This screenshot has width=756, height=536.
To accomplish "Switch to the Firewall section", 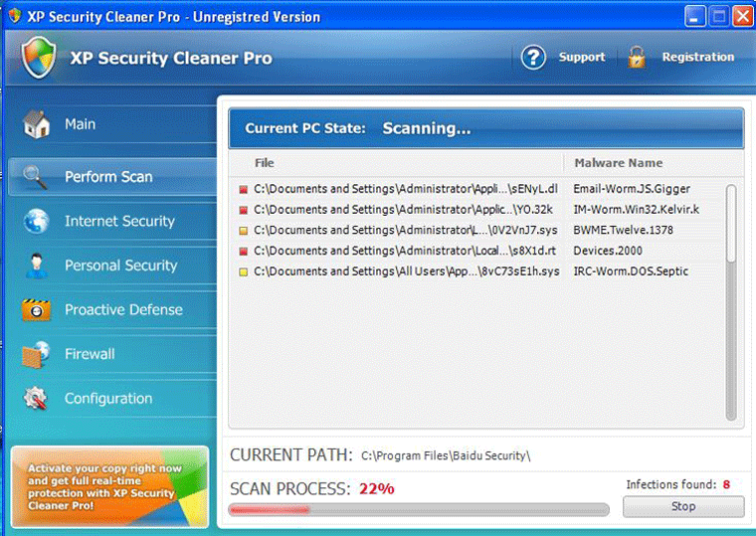I will pos(90,354).
